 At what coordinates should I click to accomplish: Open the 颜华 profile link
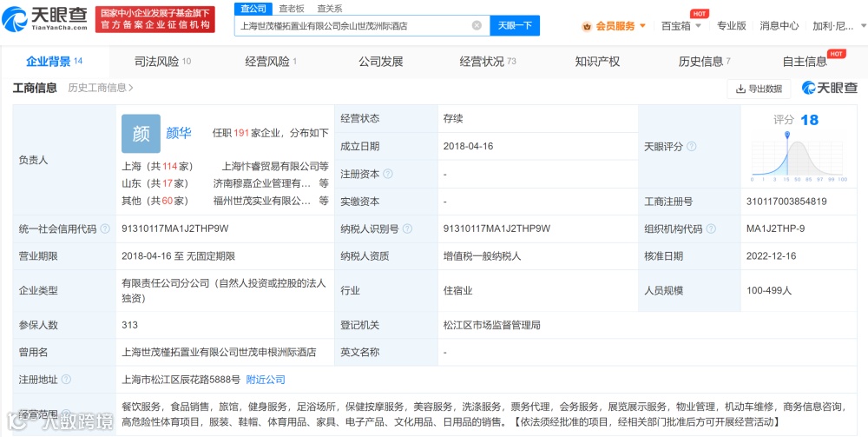[179, 133]
